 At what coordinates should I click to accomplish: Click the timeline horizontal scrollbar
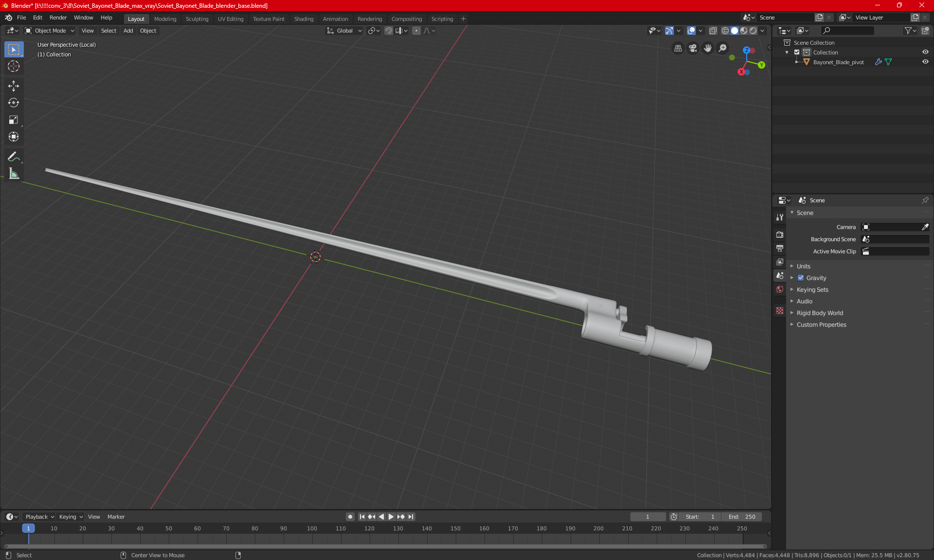click(x=385, y=546)
